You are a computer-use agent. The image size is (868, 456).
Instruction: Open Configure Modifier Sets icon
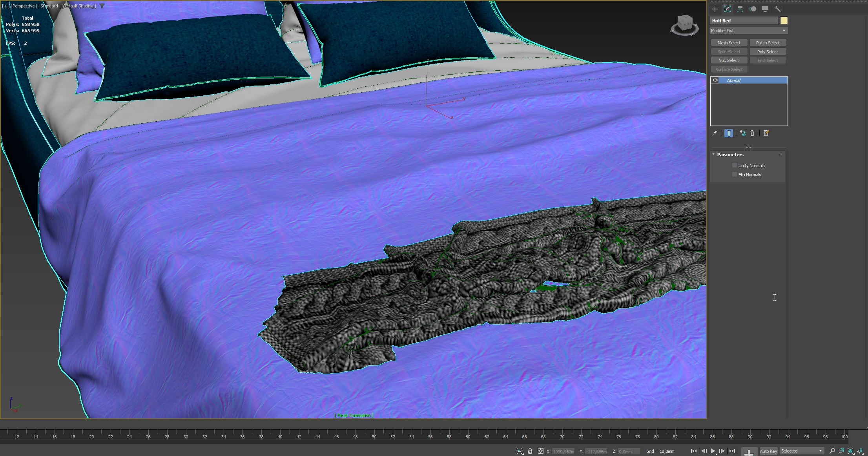766,133
